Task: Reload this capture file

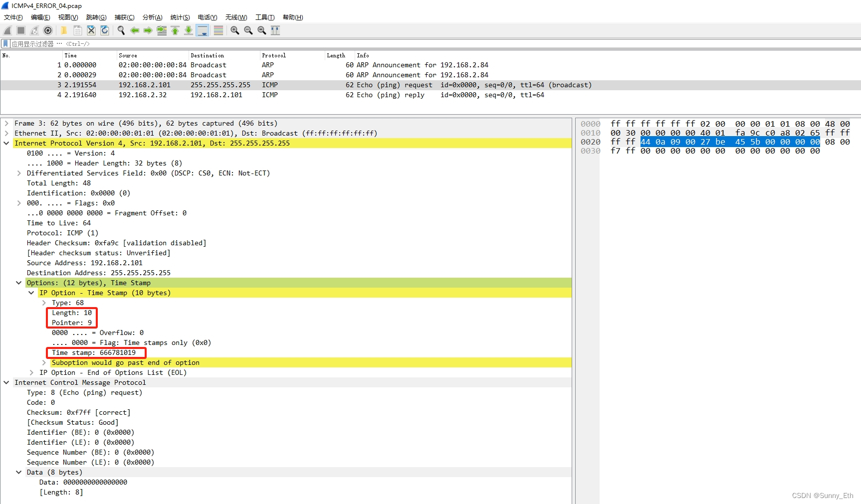Action: [105, 30]
